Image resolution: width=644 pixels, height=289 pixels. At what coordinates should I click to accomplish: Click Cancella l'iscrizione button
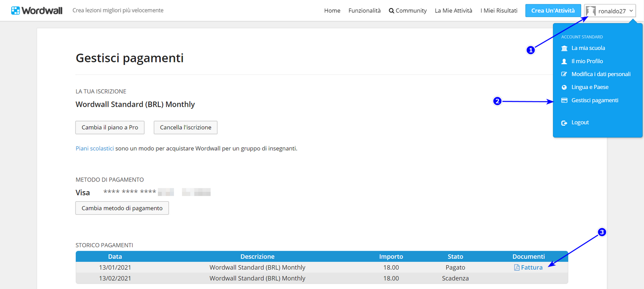tap(186, 128)
